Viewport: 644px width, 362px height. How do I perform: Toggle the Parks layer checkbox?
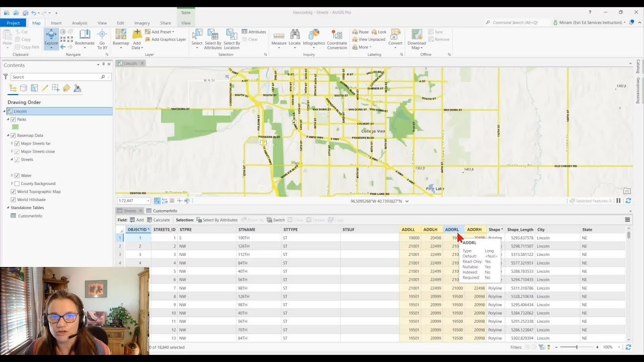[x=13, y=119]
